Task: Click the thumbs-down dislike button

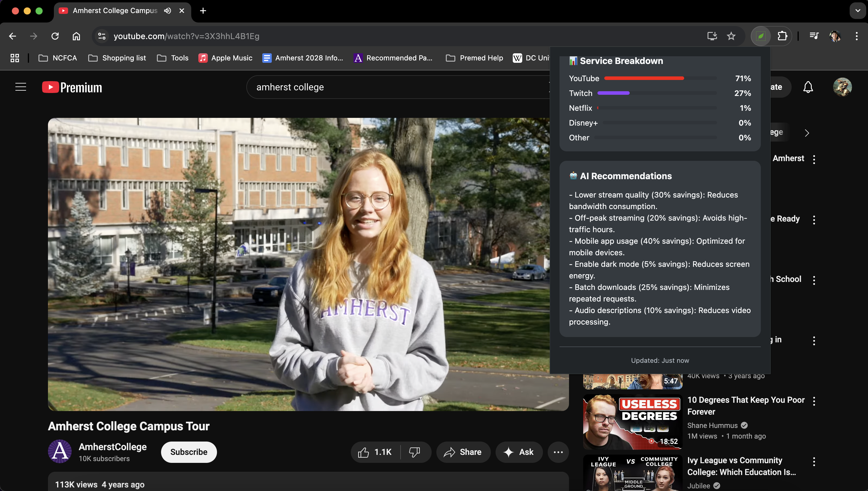Action: [414, 452]
